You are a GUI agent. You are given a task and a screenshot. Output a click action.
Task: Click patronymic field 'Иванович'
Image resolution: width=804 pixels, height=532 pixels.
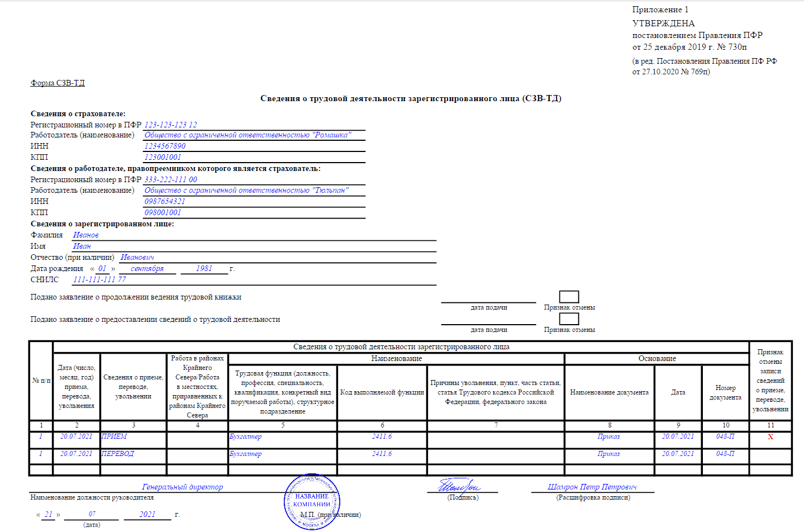coord(278,257)
